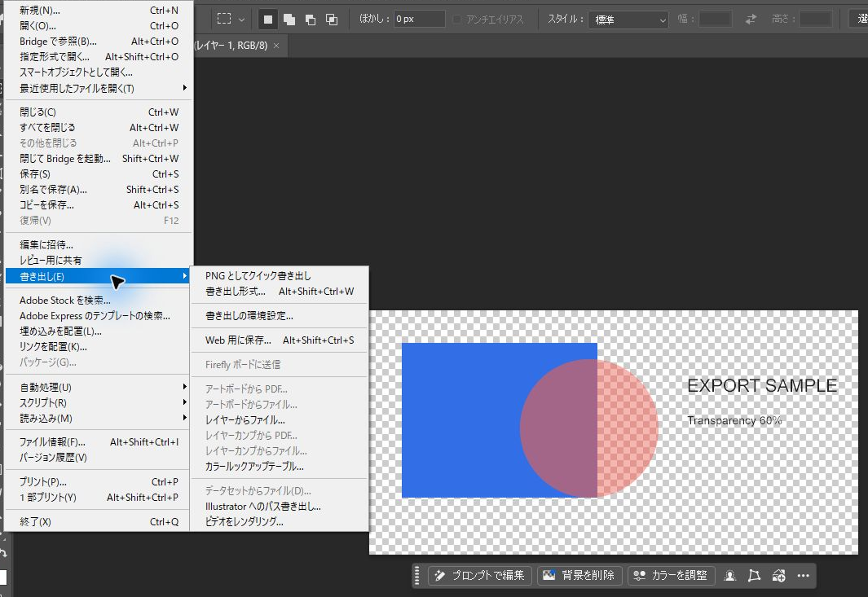Click the add image layer icon
The image size is (868, 597).
[778, 576]
